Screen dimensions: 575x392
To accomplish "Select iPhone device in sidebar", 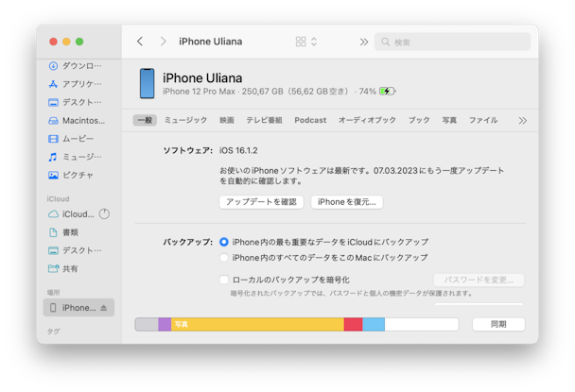I will coord(78,308).
